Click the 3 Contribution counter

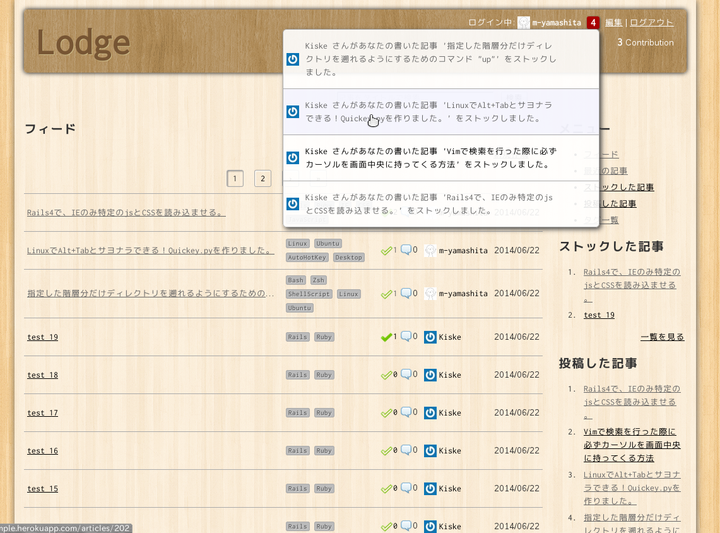tap(645, 43)
